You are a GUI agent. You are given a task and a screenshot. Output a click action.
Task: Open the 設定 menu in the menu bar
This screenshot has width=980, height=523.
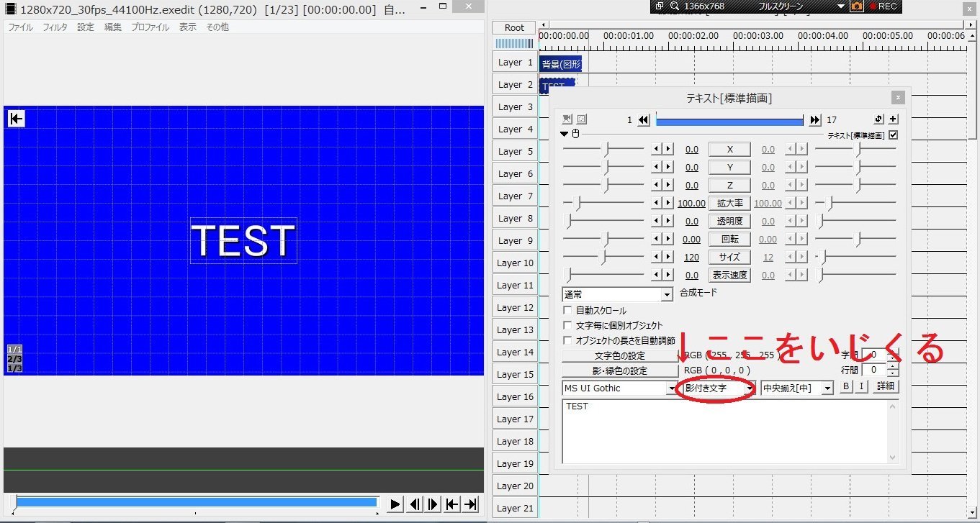85,27
